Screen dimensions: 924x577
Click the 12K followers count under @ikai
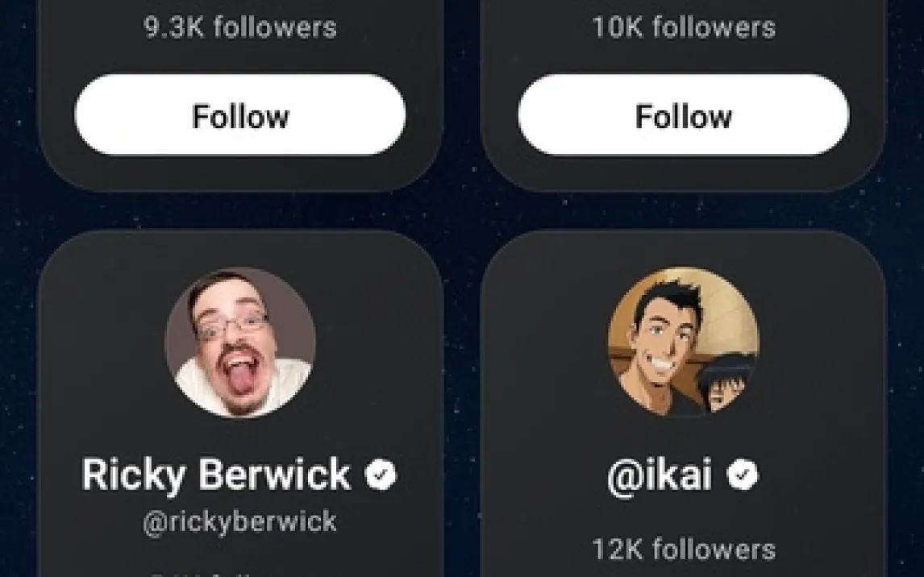click(684, 550)
